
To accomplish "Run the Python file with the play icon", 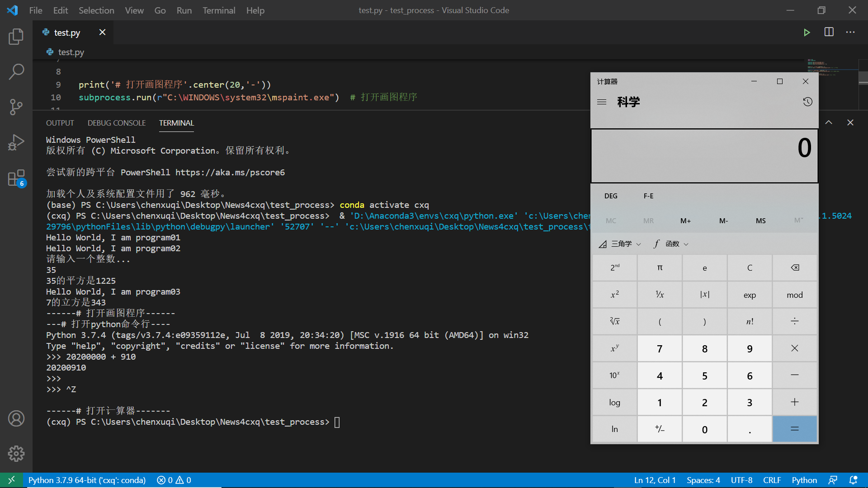I will point(807,32).
